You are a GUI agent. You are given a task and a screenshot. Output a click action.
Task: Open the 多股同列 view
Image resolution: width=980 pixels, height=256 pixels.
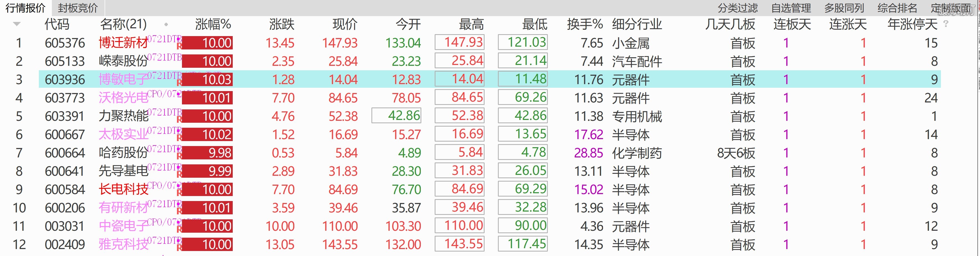[x=844, y=7]
